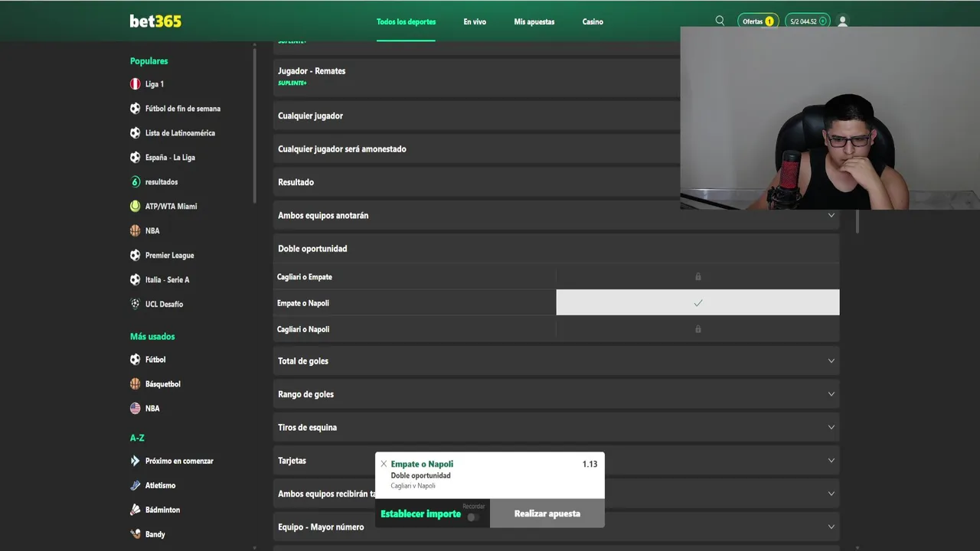Click the Italia - Serie A ball icon
Screen dimensions: 980x551
[x=136, y=280]
